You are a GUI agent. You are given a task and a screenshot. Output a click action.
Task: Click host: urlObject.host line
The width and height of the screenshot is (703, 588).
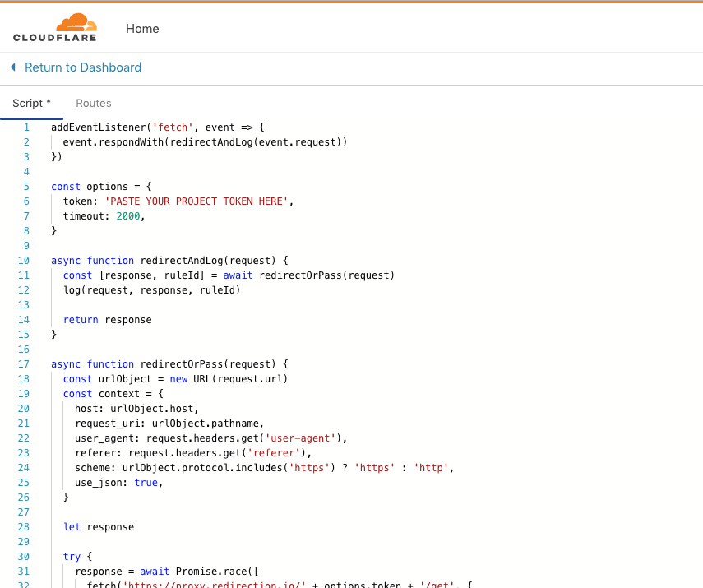pos(136,409)
